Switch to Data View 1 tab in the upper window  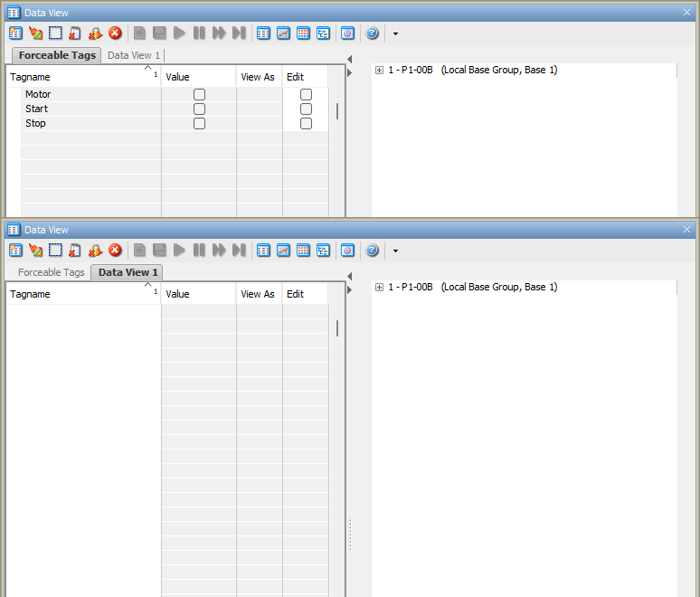(133, 55)
